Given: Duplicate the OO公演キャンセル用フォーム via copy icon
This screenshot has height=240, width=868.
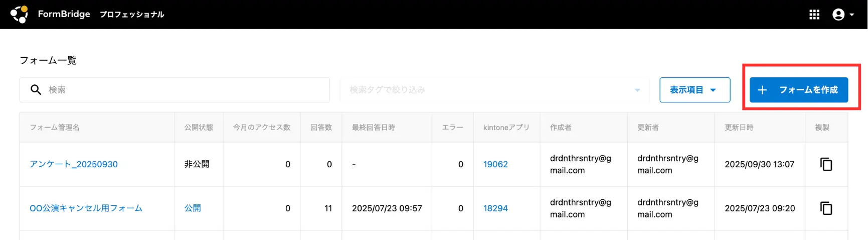Looking at the screenshot, I should (826, 208).
